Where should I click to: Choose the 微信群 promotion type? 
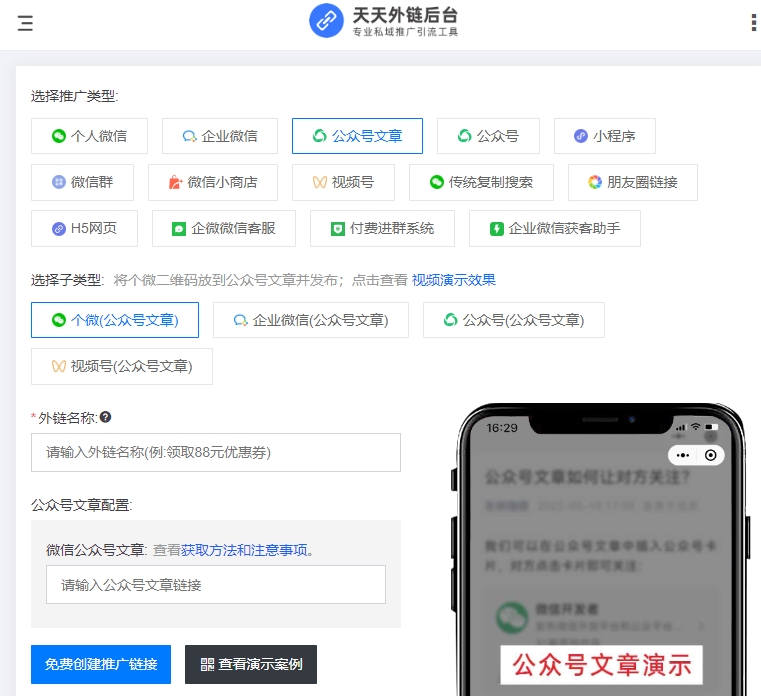(82, 182)
